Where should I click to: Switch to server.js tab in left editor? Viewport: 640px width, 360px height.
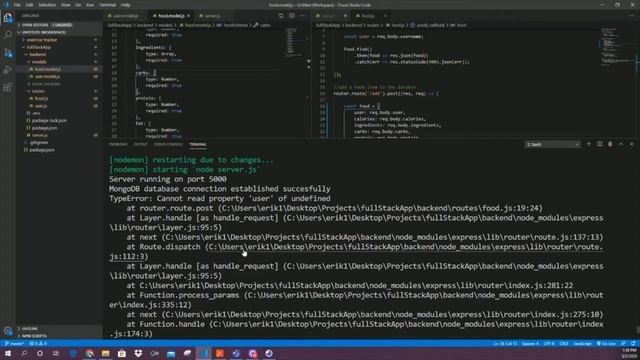(x=212, y=16)
